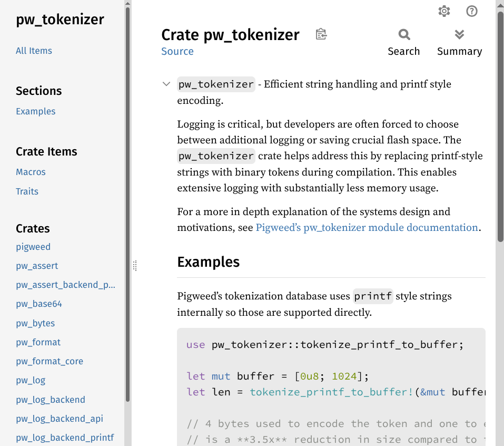The width and height of the screenshot is (504, 446).
Task: Click the inline printf code text
Action: pos(373,296)
